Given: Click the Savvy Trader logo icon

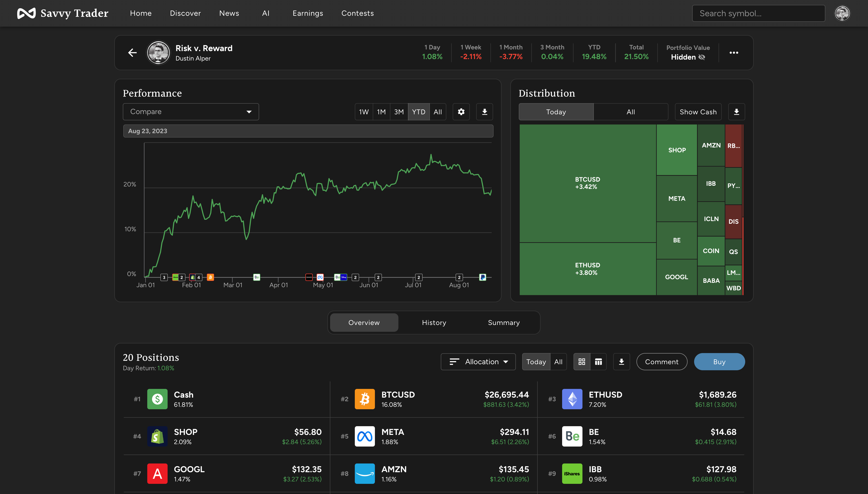Looking at the screenshot, I should [x=26, y=13].
